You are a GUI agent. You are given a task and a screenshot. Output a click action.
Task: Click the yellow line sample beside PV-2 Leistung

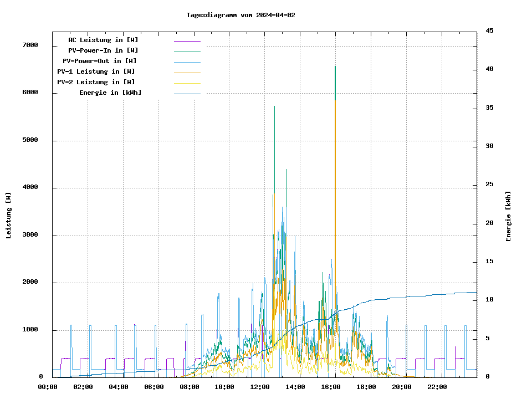click(187, 83)
